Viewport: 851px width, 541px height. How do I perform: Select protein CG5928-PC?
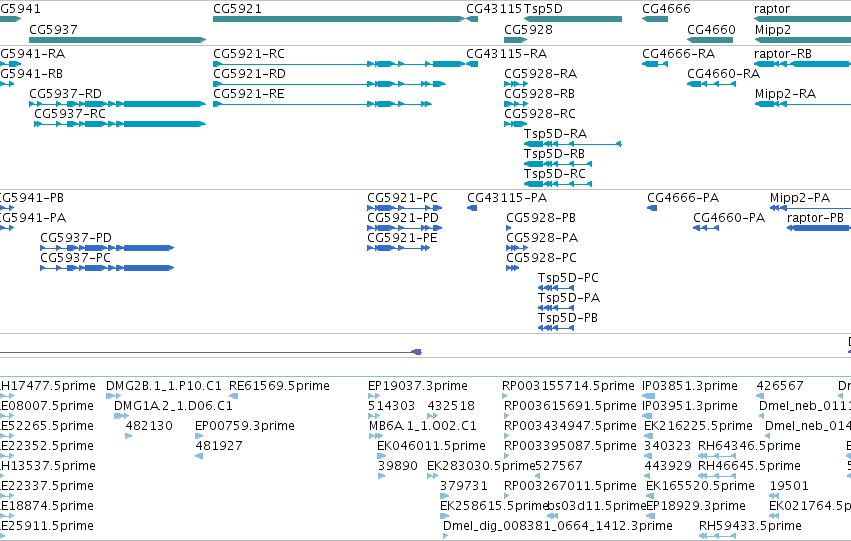512,268
